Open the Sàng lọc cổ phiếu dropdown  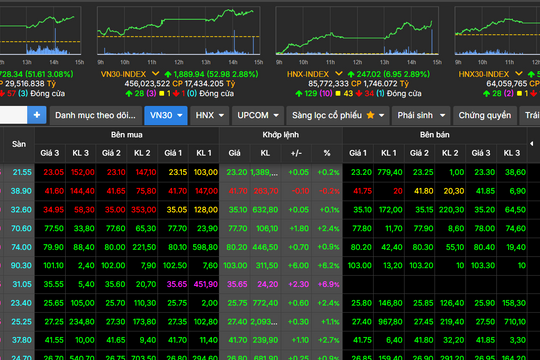[338, 115]
